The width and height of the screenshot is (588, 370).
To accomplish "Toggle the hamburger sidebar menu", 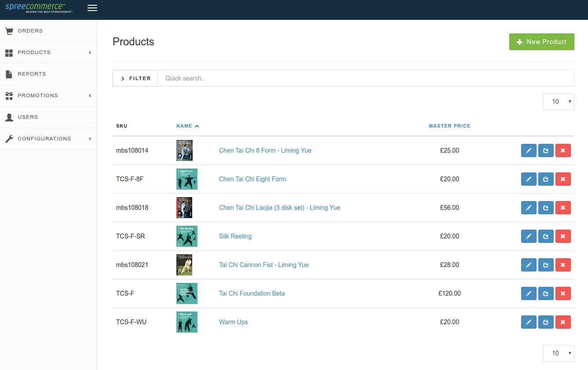I will [92, 8].
